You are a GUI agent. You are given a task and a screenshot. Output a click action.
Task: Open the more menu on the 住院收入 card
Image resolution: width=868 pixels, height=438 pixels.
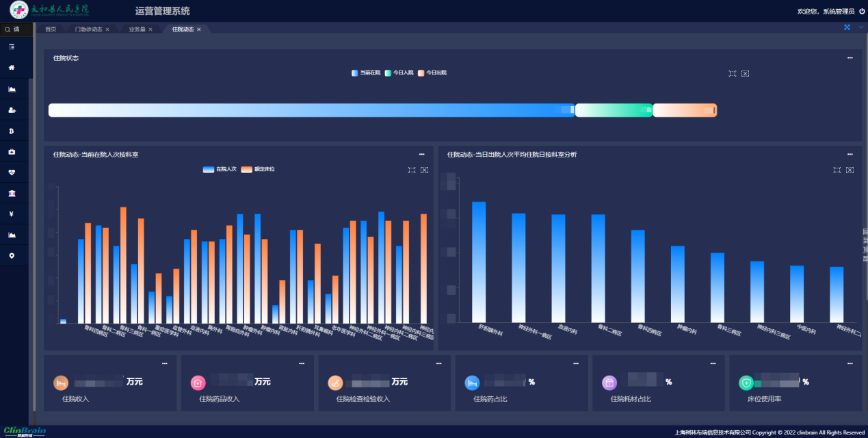(164, 363)
